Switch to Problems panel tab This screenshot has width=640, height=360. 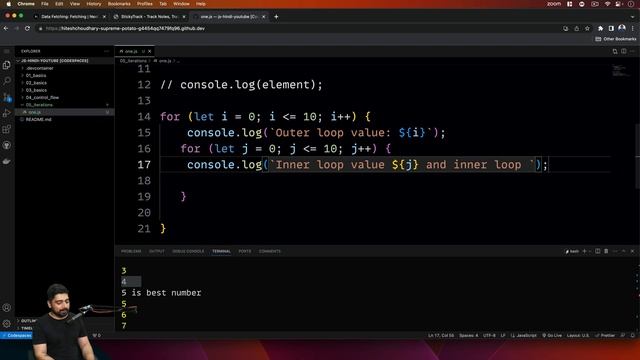(x=131, y=251)
